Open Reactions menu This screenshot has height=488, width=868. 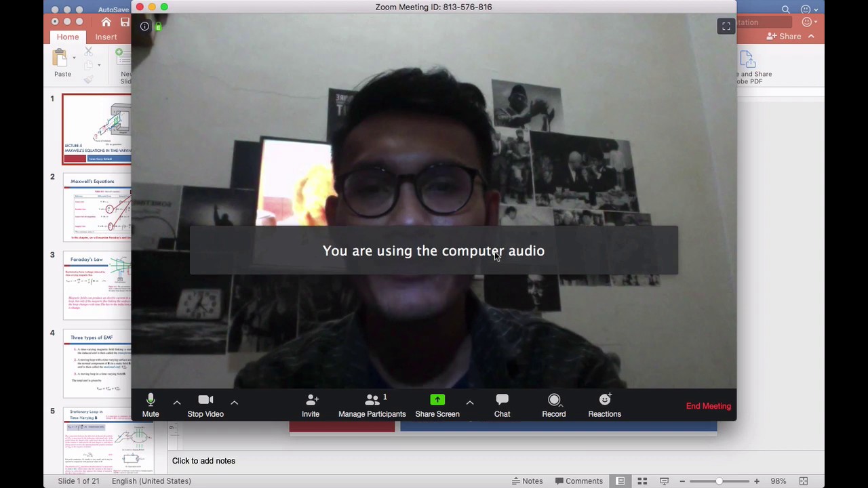click(x=605, y=406)
